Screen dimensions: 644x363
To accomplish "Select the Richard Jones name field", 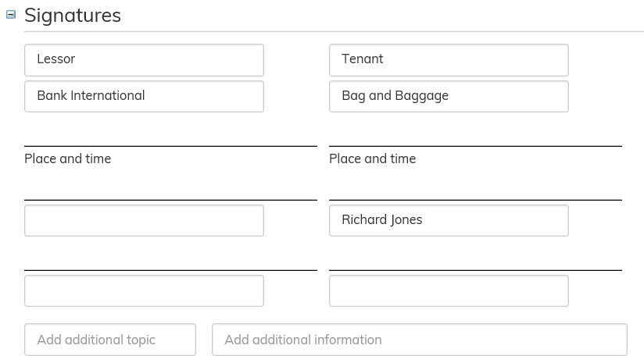I will coord(449,221).
